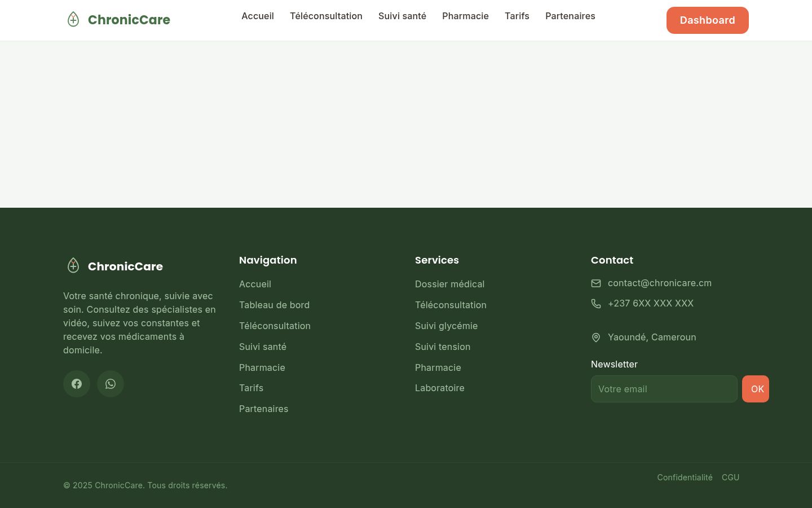Click the ChronicCare brand name in footer
The width and height of the screenshot is (812, 508).
[125, 266]
